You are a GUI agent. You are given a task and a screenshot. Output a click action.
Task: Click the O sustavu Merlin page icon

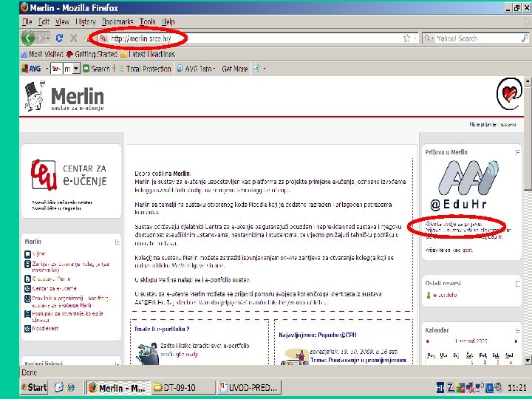(x=27, y=279)
